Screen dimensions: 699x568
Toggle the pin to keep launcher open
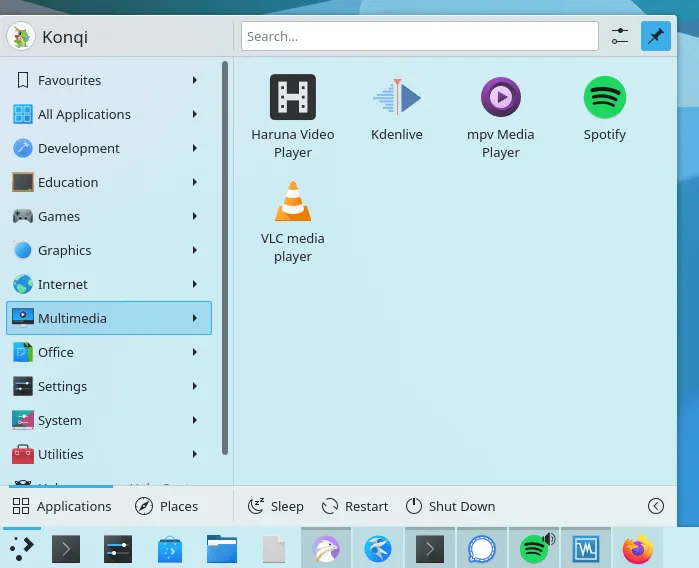[x=656, y=36]
